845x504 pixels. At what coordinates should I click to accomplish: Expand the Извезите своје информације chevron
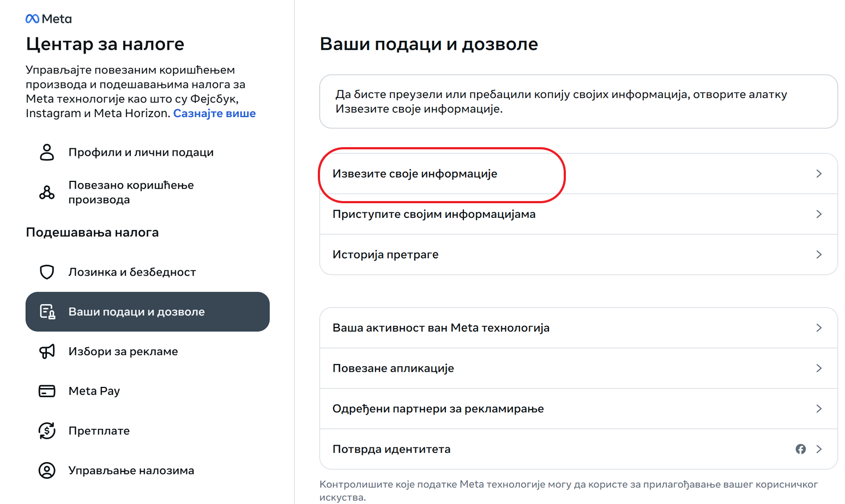(x=819, y=174)
